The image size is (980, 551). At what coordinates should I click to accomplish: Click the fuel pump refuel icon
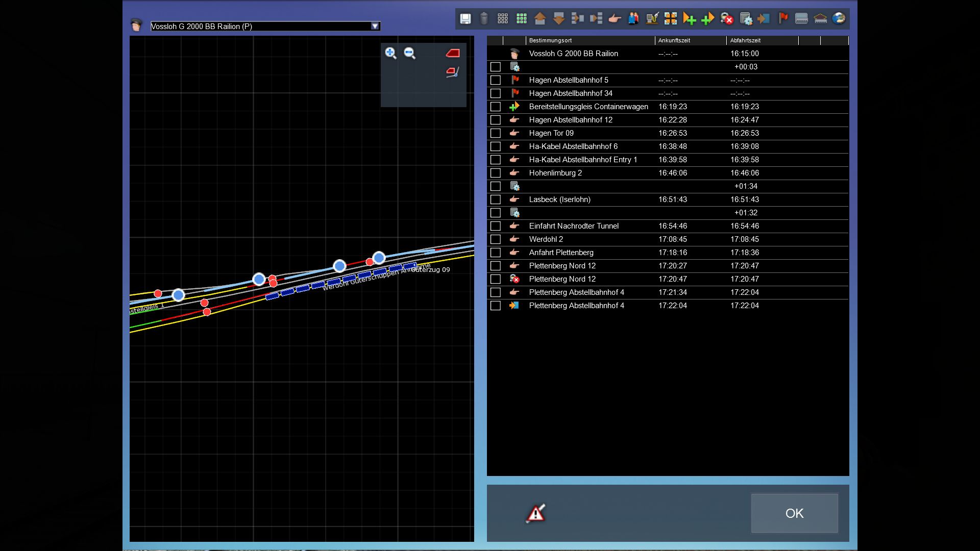652,19
